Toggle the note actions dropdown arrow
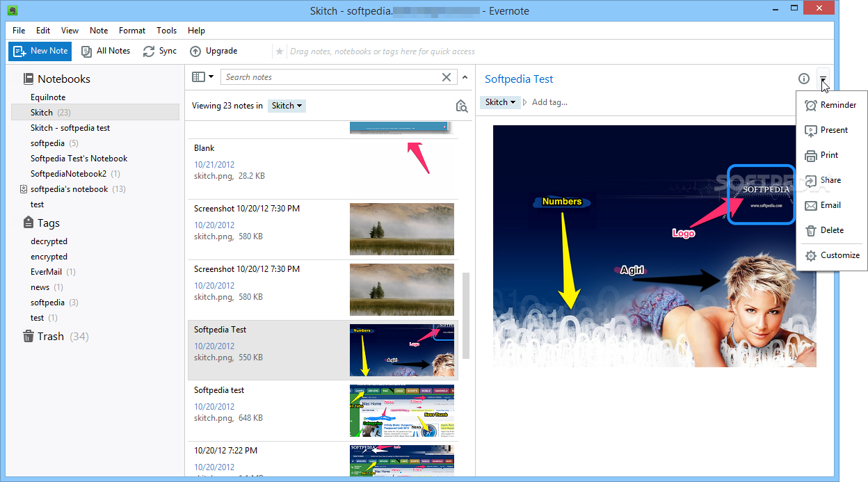The width and height of the screenshot is (868, 482). 823,79
